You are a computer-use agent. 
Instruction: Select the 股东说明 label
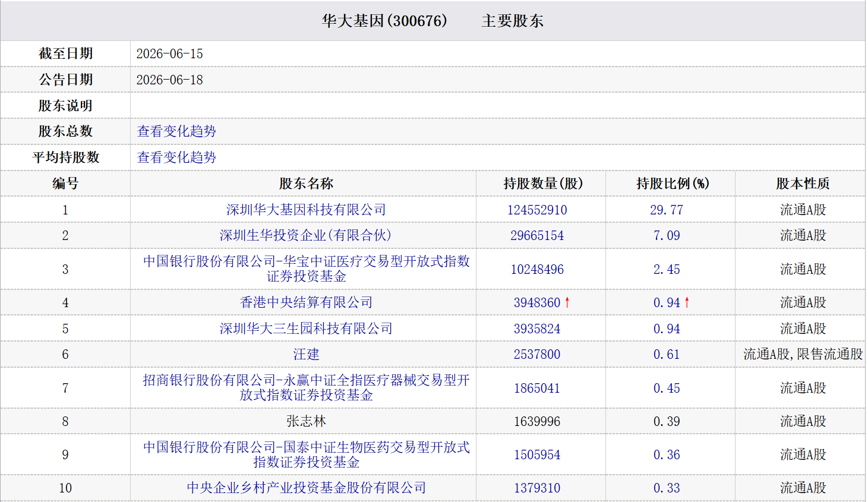coord(65,106)
